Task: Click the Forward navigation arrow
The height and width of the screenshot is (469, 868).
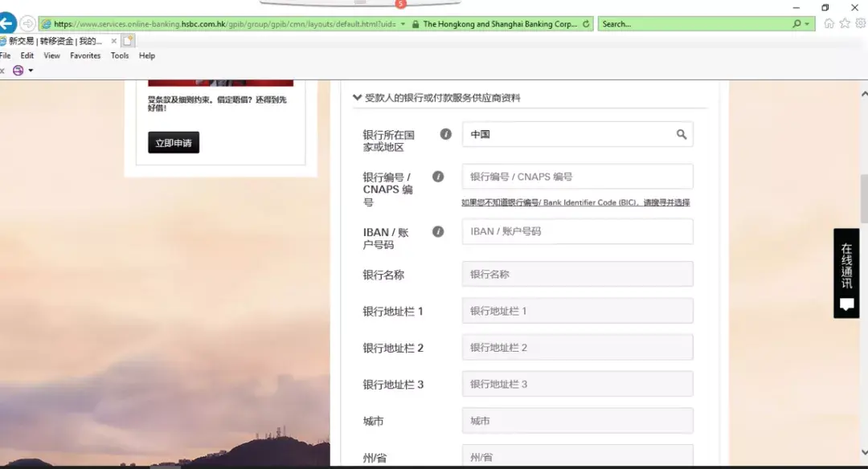Action: (27, 22)
